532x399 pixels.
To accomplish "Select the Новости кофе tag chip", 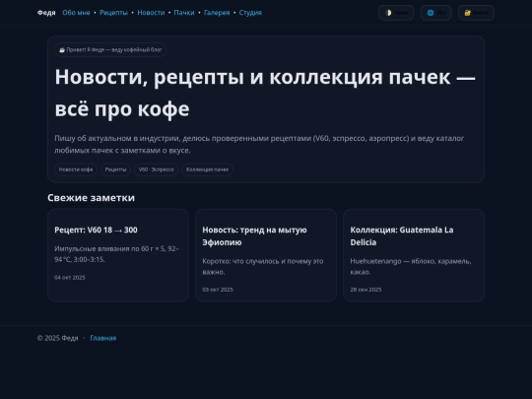I will (76, 169).
